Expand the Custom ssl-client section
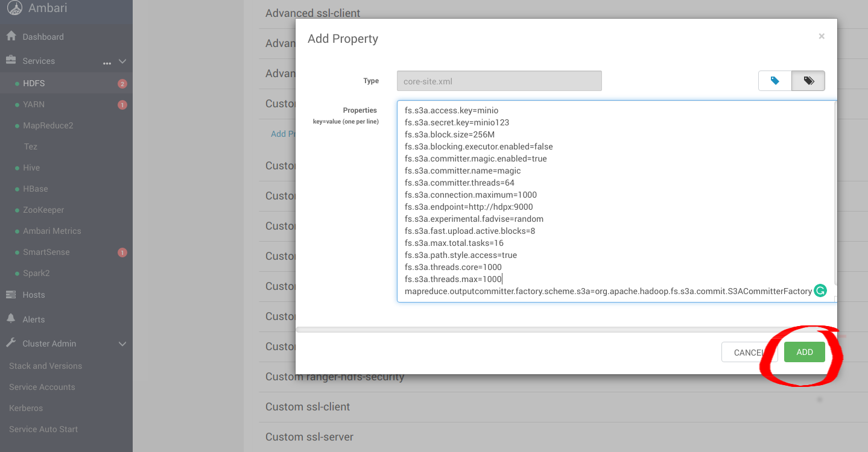This screenshot has width=868, height=452. (x=308, y=407)
